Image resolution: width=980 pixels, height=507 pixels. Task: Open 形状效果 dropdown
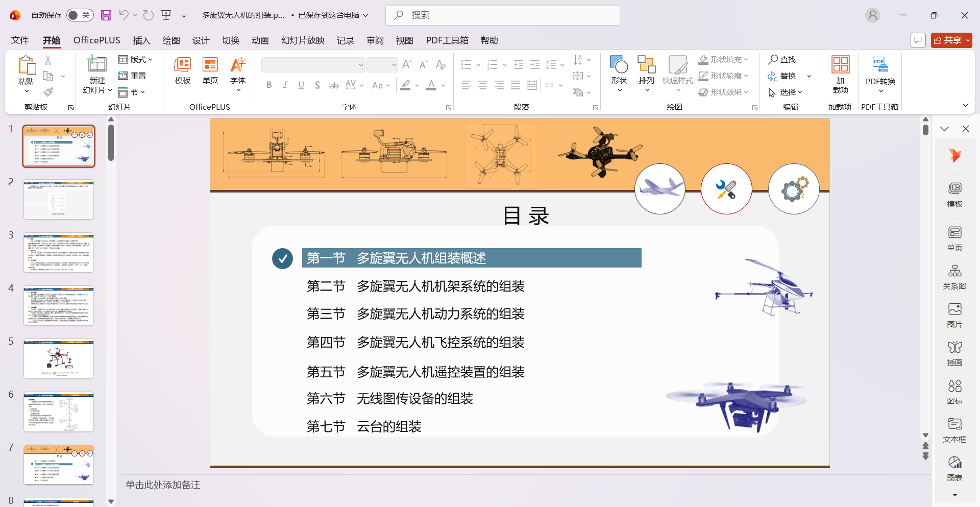click(x=723, y=92)
